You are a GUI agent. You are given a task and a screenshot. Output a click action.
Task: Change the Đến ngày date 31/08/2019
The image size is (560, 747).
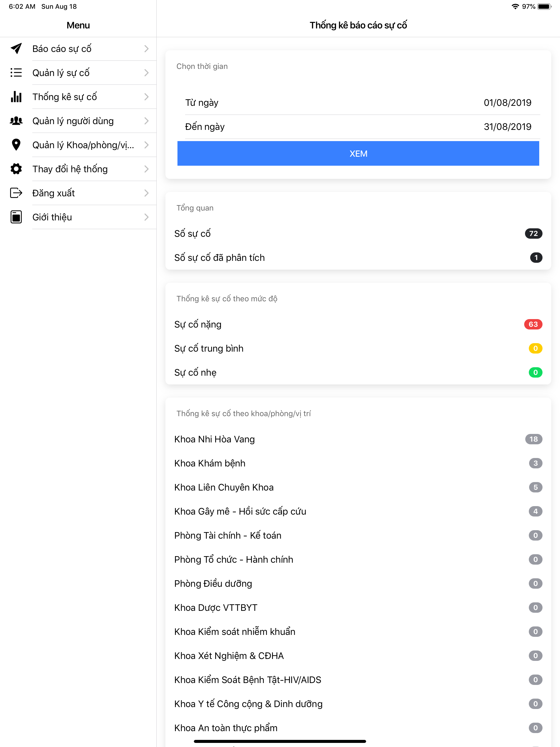pyautogui.click(x=507, y=127)
